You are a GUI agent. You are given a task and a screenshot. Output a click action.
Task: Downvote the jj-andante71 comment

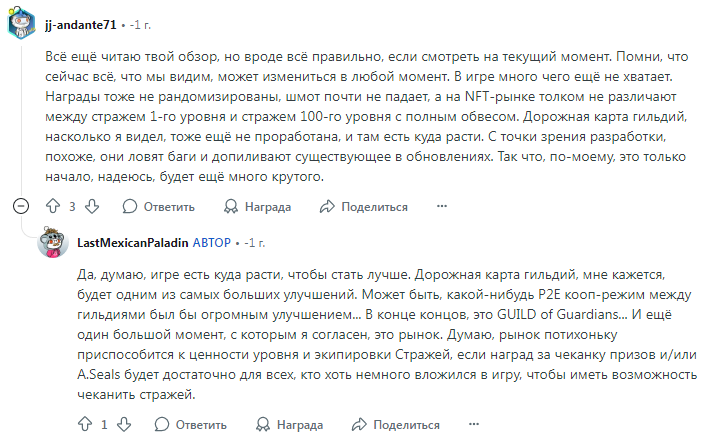[x=91, y=206]
